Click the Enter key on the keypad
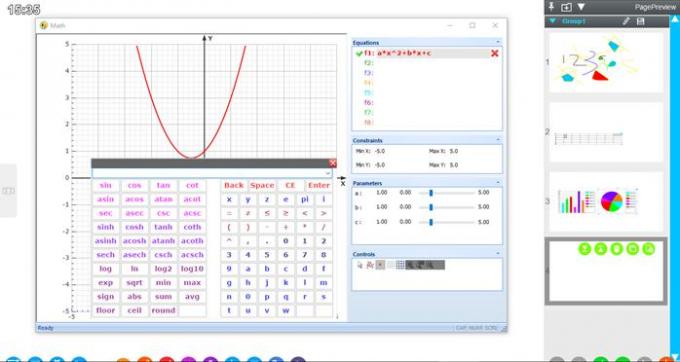This screenshot has width=680, height=362. [319, 186]
